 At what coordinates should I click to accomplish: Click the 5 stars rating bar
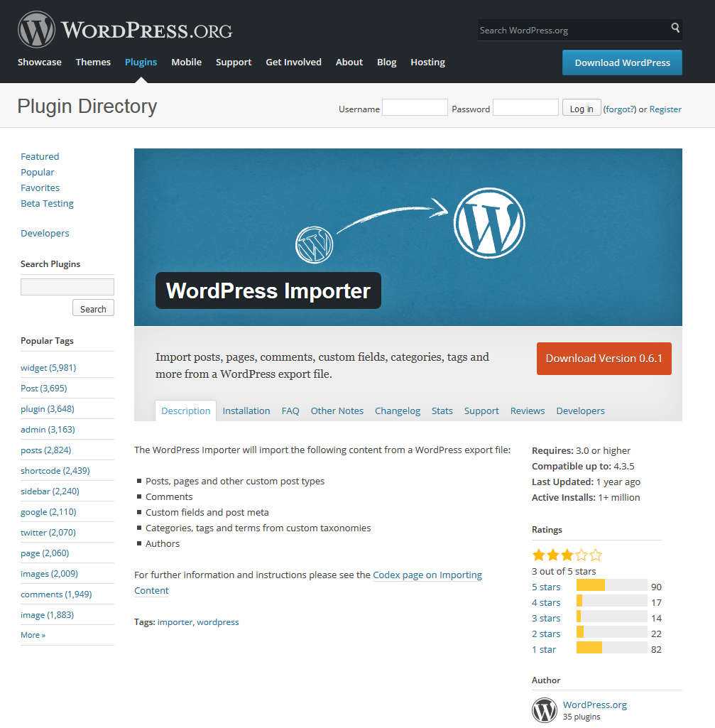[611, 585]
